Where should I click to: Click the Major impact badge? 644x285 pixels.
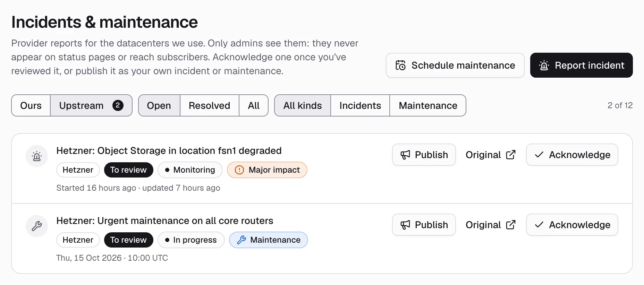(267, 170)
